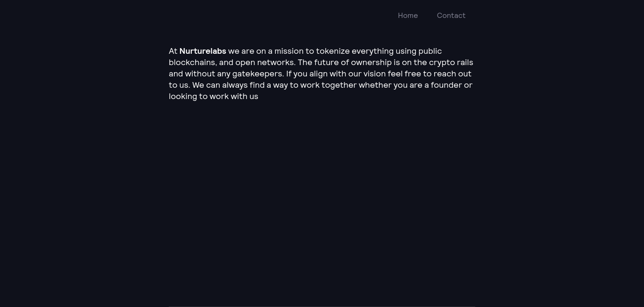This screenshot has width=644, height=307.
Task: Click the phrase "reach out" in the text
Action: pos(453,74)
